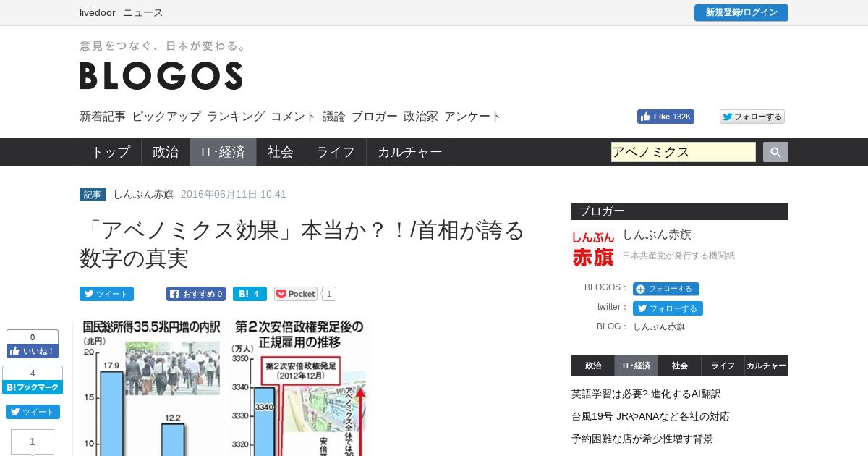Screen dimensions: 868x456
Task: Select the IT･経済 tab in the dark navigation bar
Action: tap(224, 152)
